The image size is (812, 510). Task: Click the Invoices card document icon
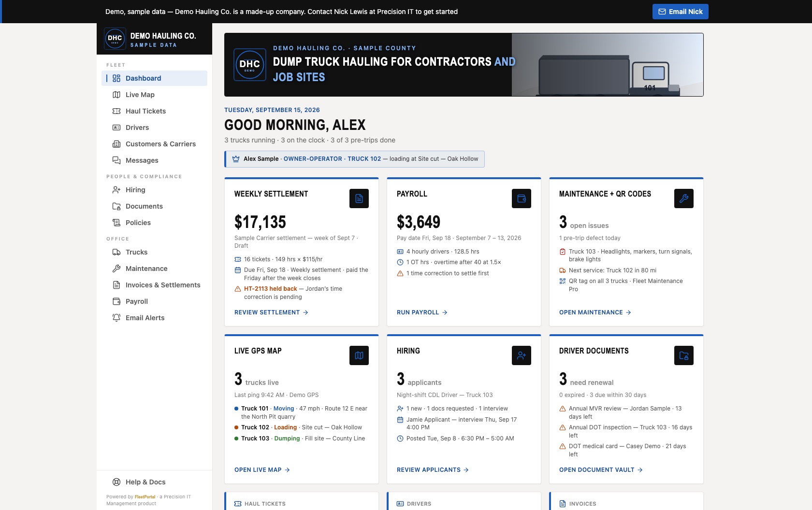563,504
